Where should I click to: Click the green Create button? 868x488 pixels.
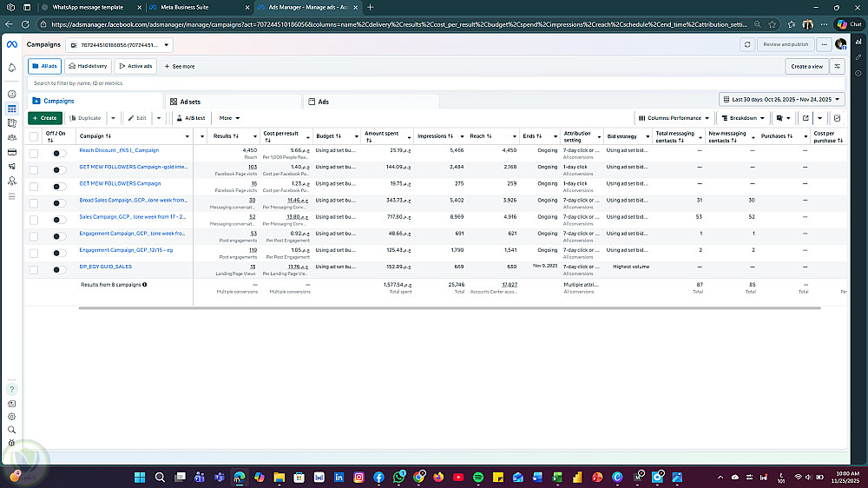45,118
